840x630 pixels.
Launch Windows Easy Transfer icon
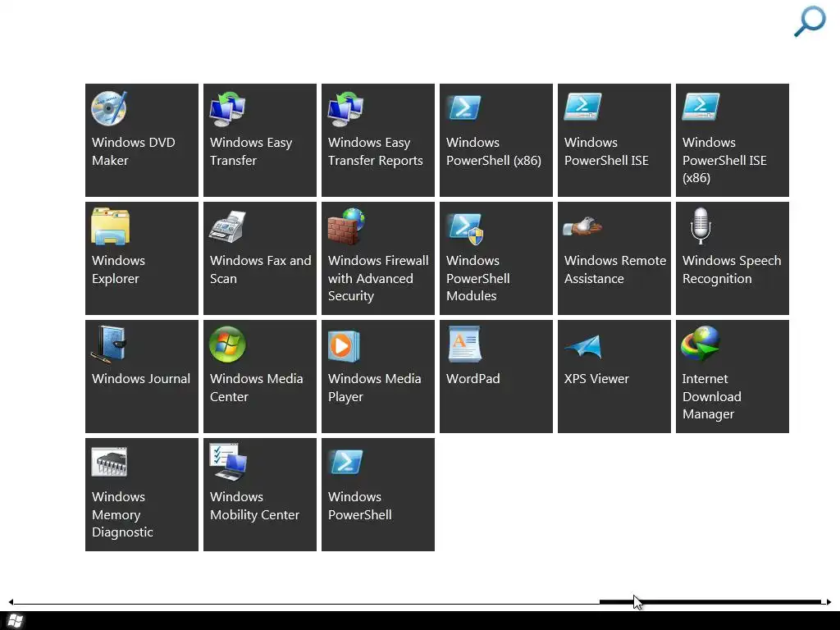pos(227,109)
